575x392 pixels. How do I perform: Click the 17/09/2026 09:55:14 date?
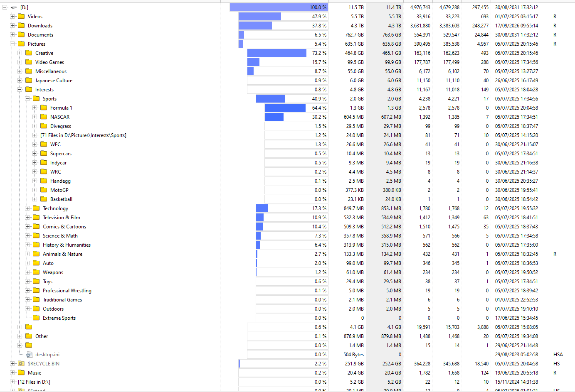coord(516,26)
